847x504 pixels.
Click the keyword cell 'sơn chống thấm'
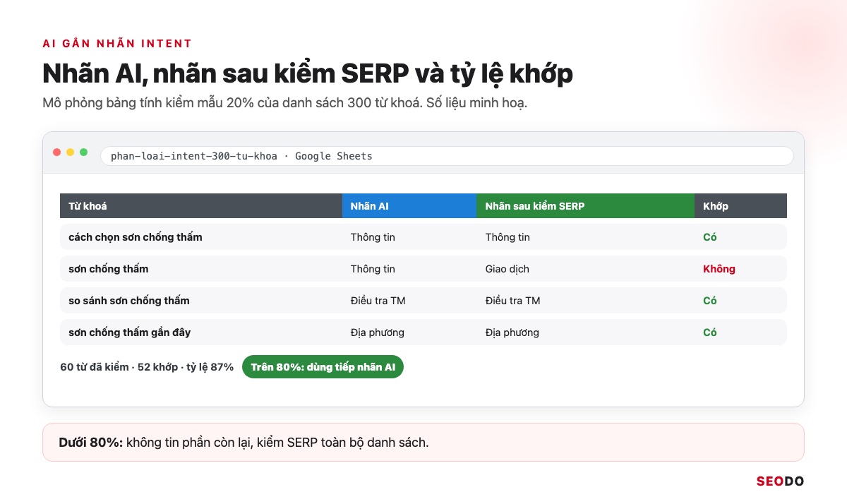point(109,269)
